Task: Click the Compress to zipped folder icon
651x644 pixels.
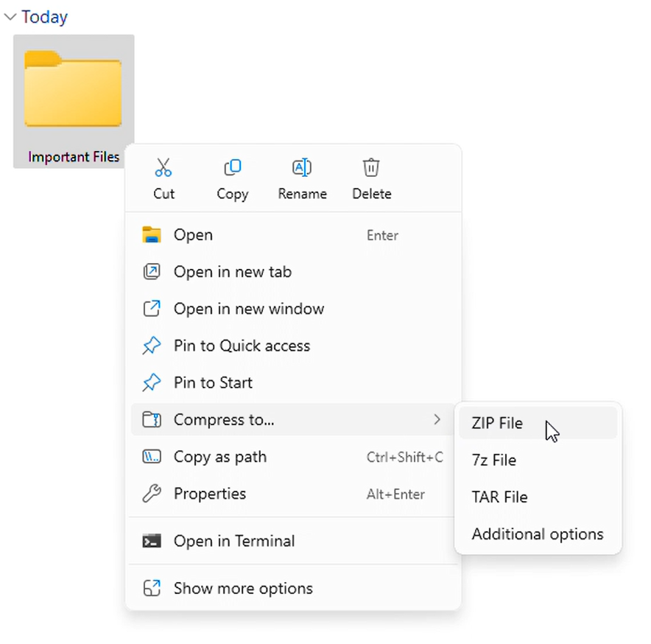Action: pyautogui.click(x=152, y=420)
